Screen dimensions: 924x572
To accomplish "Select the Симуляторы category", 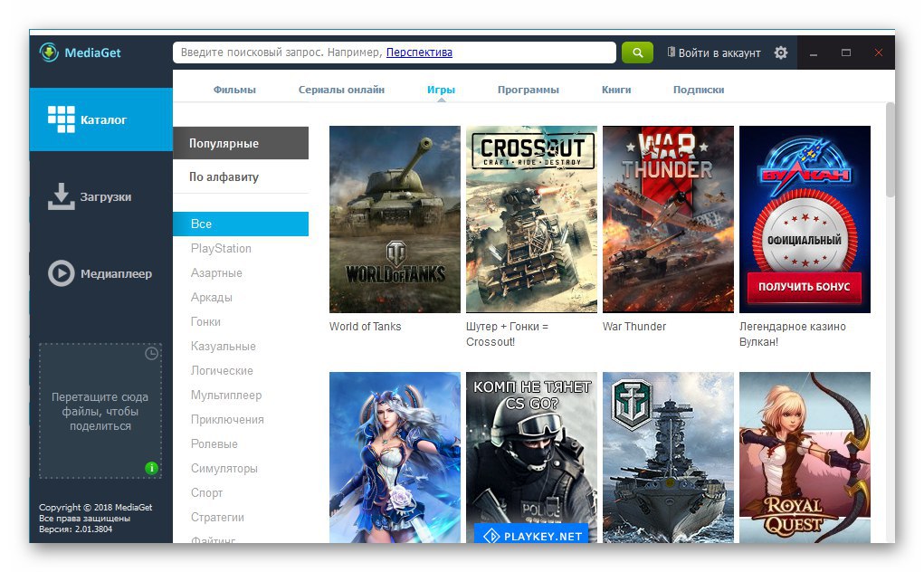I will point(224,468).
